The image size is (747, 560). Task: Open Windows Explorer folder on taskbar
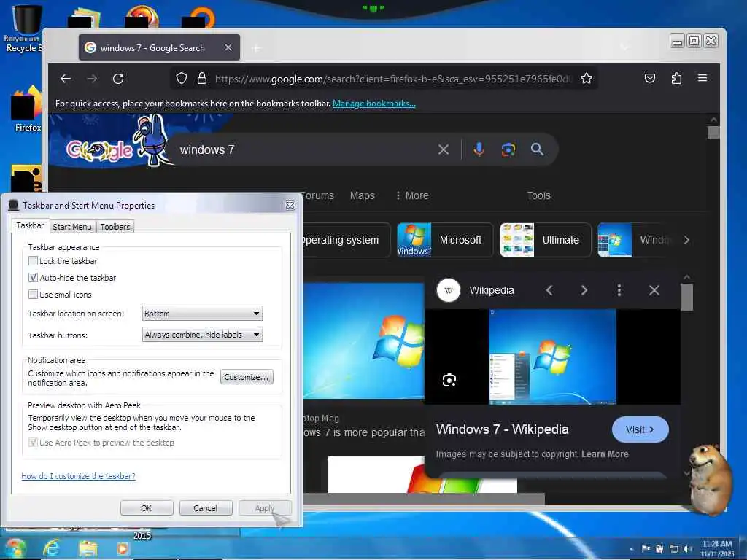pos(88,548)
